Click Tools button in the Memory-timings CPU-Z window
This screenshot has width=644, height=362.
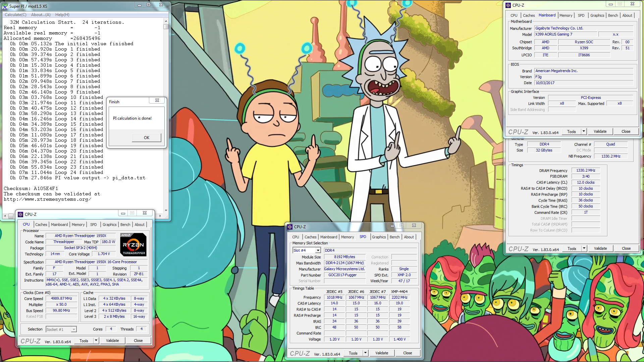pyautogui.click(x=572, y=248)
